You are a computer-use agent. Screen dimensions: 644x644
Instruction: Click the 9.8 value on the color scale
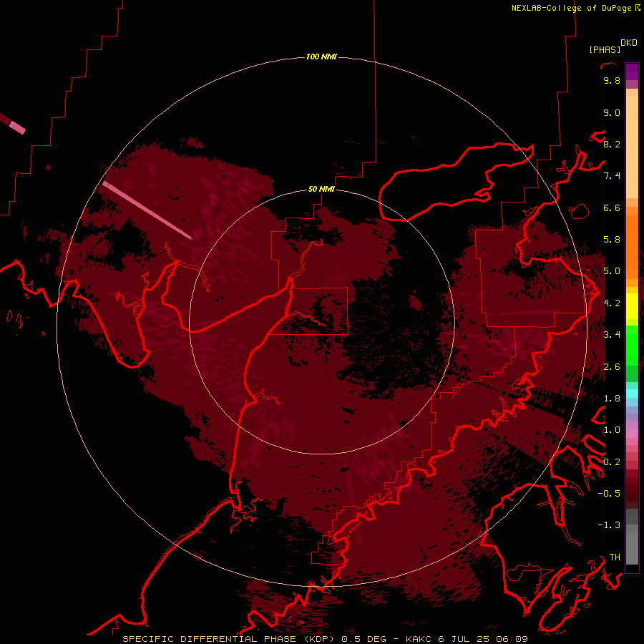point(612,80)
